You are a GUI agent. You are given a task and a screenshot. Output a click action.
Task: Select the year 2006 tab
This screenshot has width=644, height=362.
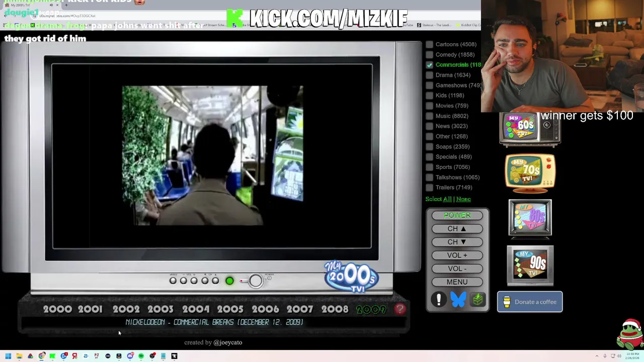(265, 310)
